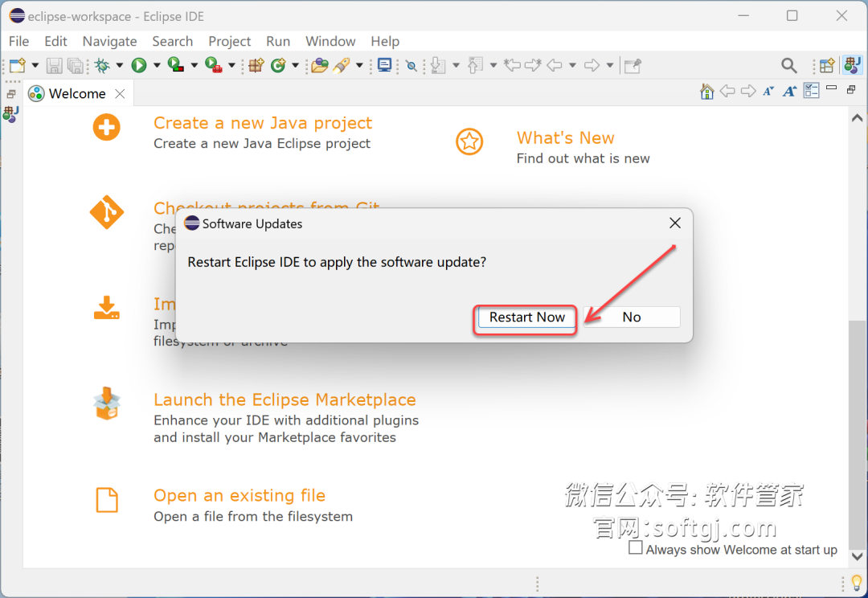Restore the Welcome view from maximized
This screenshot has width=868, height=598.
tap(851, 89)
